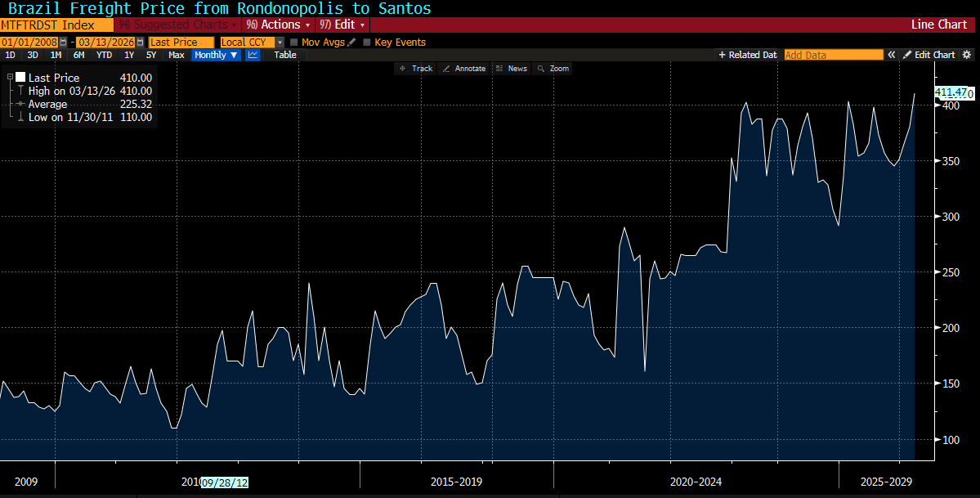Switch to Table view

tap(285, 55)
